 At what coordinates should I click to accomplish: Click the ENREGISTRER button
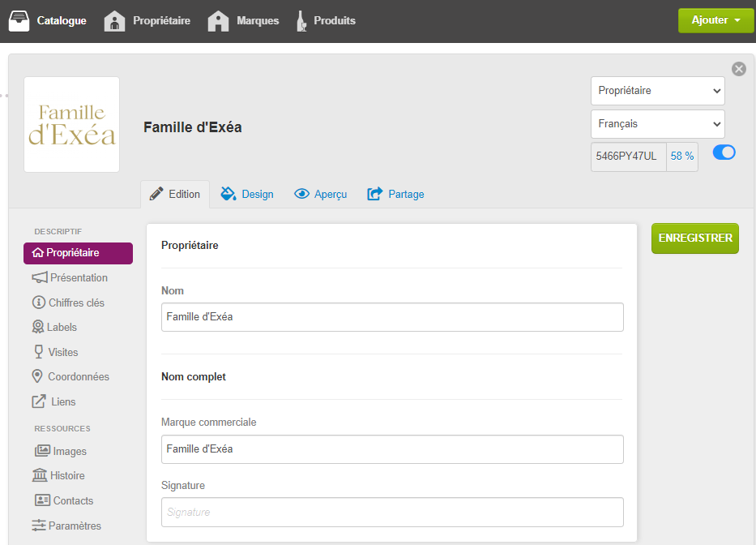[x=694, y=238]
